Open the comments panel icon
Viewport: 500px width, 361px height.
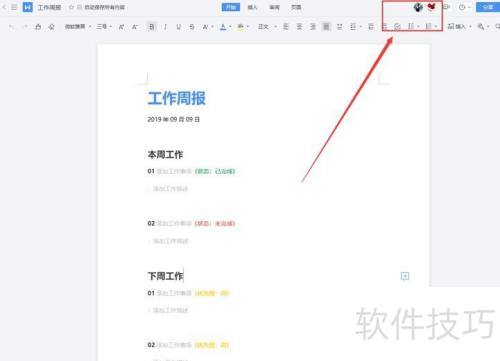coord(447,7)
